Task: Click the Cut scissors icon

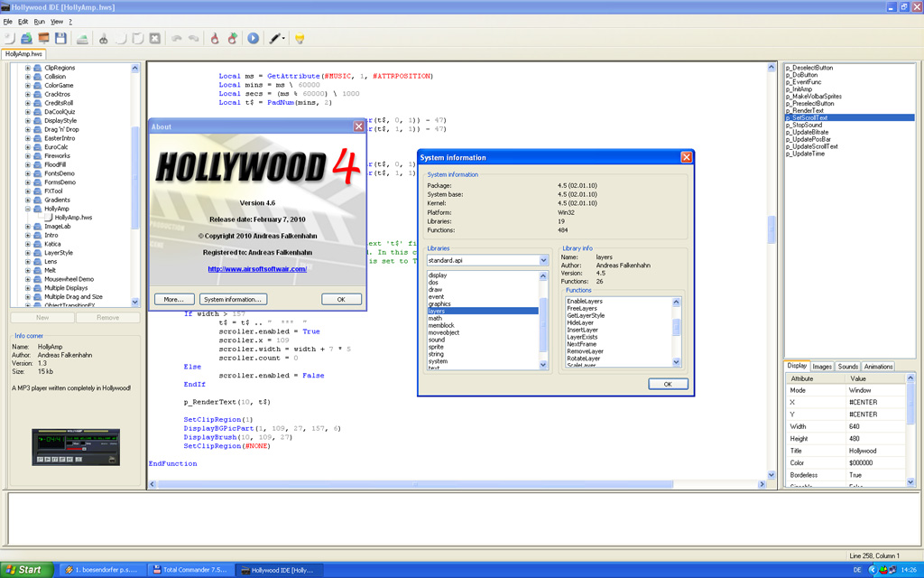Action: (x=104, y=38)
